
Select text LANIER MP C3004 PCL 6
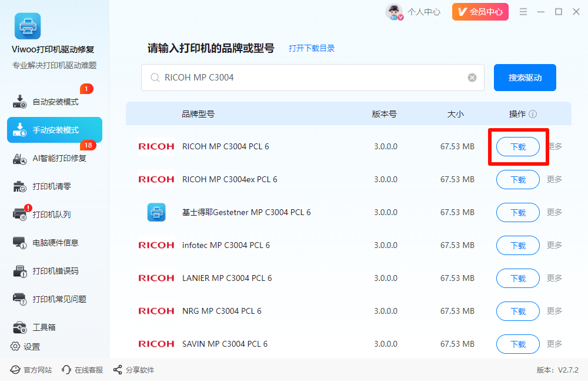click(x=227, y=278)
